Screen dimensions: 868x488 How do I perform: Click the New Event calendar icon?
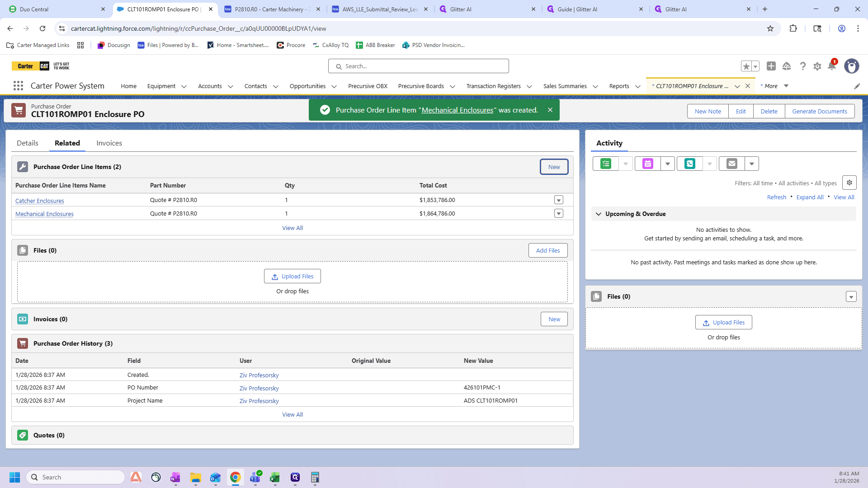[x=648, y=164]
